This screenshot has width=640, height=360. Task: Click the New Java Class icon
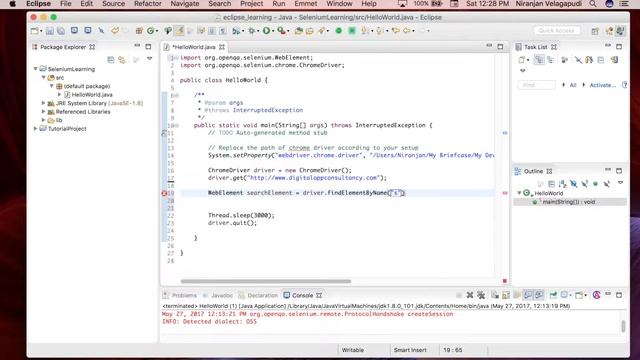click(x=151, y=31)
